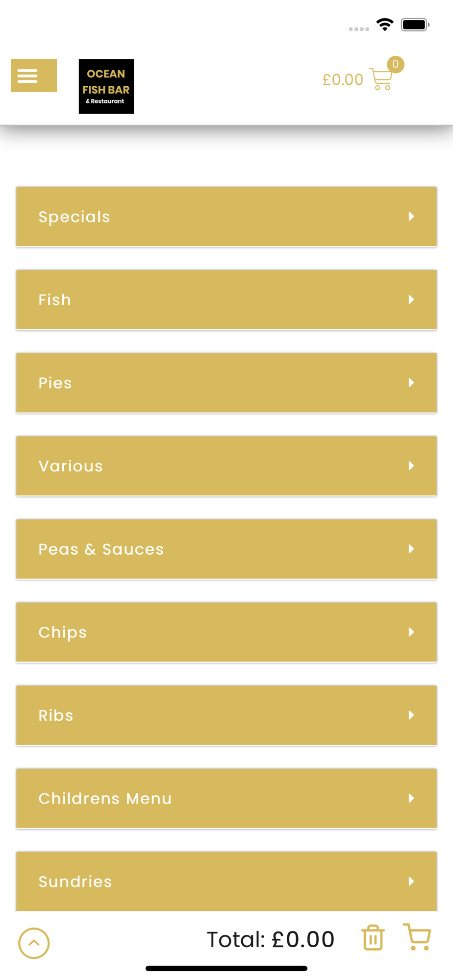Tap the Ocean Fish Bar logo

pyautogui.click(x=106, y=86)
